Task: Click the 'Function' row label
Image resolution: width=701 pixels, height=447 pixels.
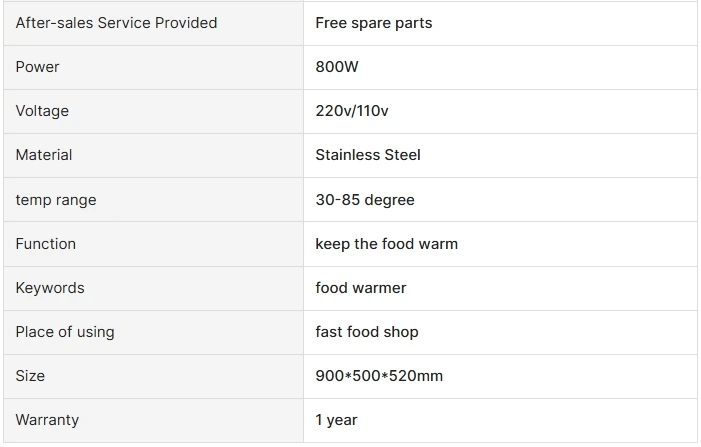Action: [45, 244]
